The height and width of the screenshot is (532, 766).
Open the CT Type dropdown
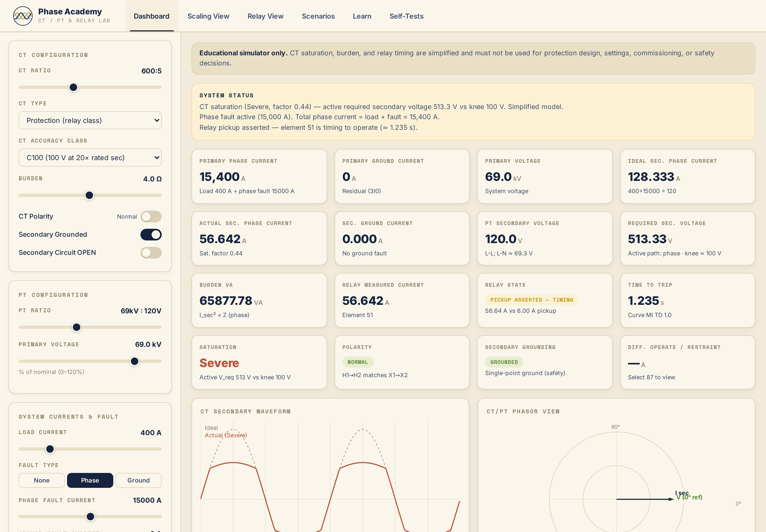pos(90,120)
